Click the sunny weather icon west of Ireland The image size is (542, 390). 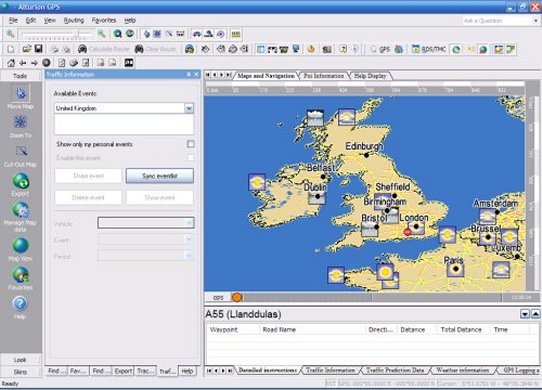(x=257, y=182)
